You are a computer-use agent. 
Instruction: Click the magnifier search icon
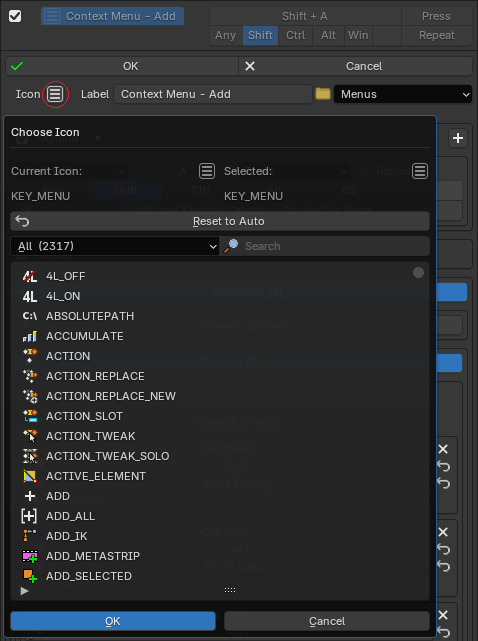tap(231, 246)
